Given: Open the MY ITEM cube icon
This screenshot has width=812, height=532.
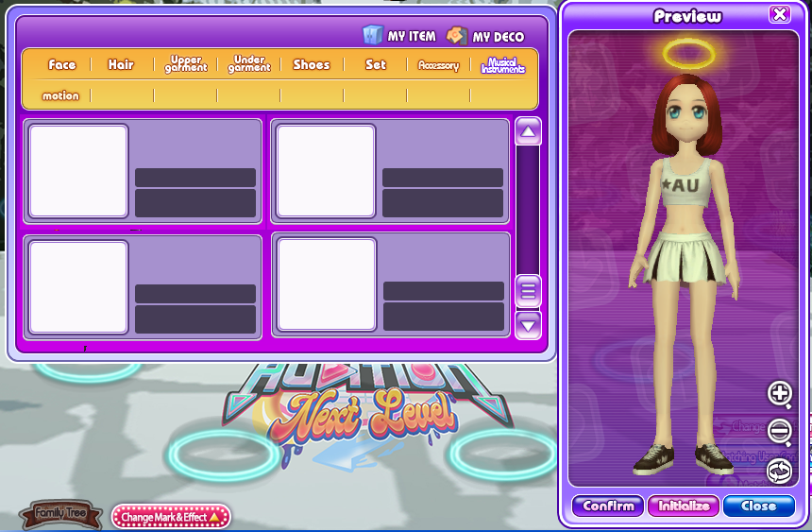Looking at the screenshot, I should click(x=374, y=35).
